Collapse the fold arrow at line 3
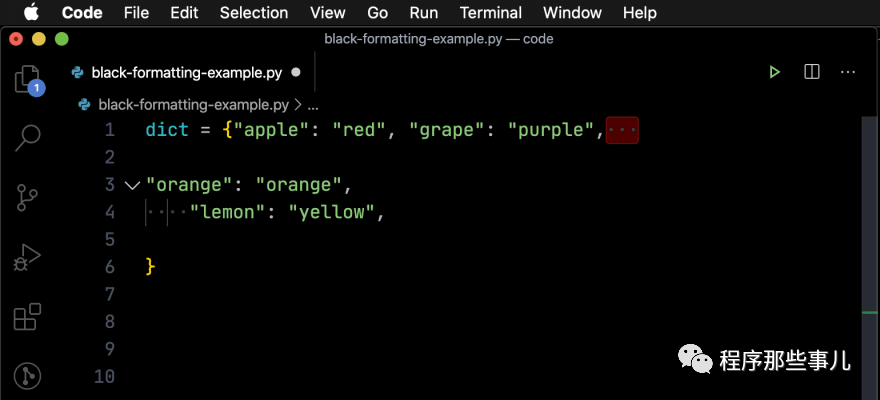Screen dimensions: 880x400 [x=132, y=185]
